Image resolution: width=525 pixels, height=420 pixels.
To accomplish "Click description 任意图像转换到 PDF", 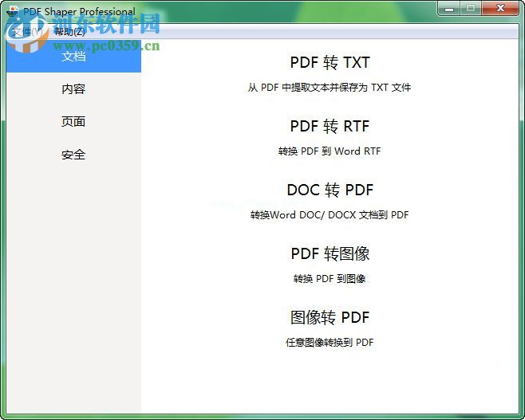I will pyautogui.click(x=330, y=343).
